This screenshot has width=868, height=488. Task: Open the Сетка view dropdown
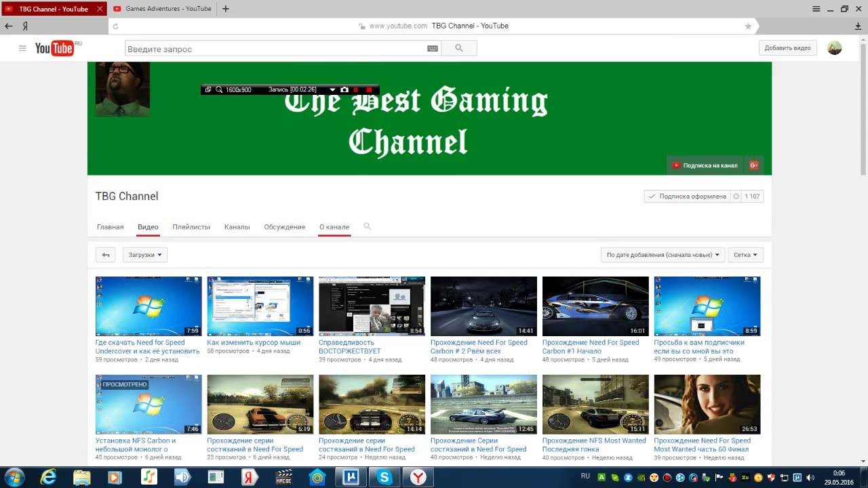coord(746,255)
